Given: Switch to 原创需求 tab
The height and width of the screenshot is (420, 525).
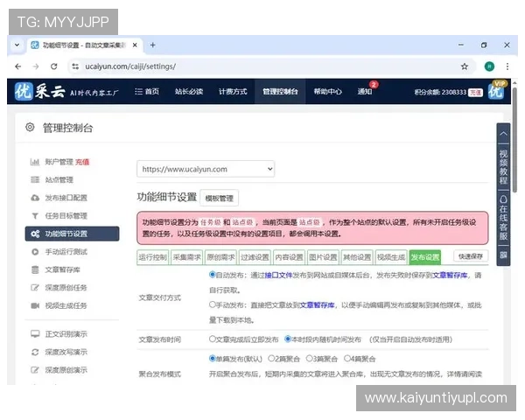Looking at the screenshot, I should tap(221, 257).
